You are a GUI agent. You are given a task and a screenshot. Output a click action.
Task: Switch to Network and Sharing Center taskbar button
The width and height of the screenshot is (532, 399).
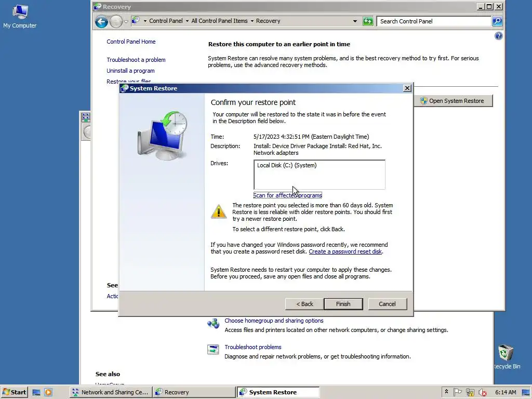coord(111,392)
